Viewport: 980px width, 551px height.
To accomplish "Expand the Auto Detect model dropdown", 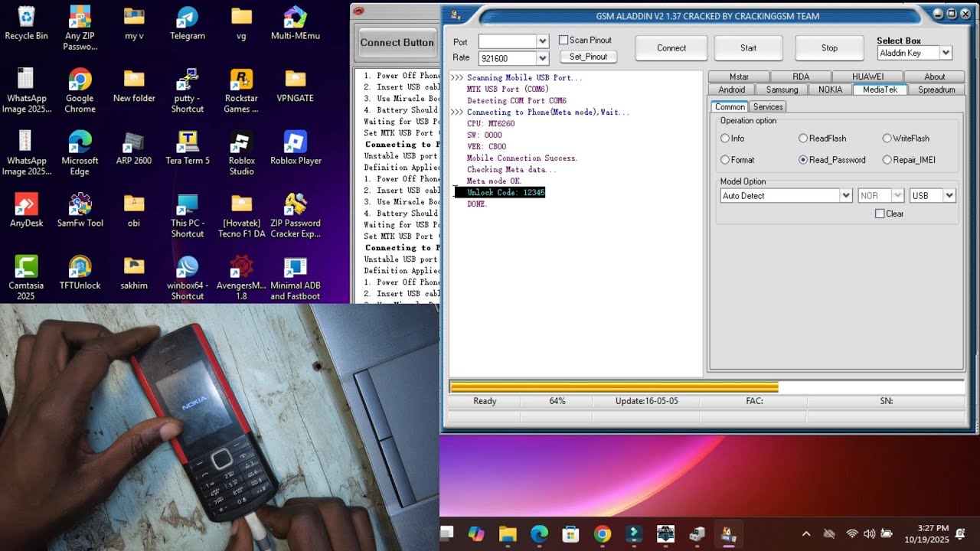I will click(x=846, y=196).
